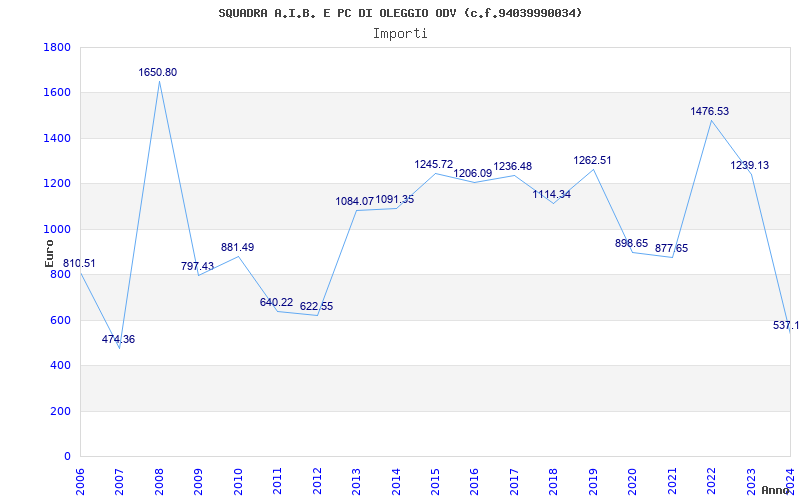The width and height of the screenshot is (800, 500).
Task: Click the 800 y-axis tick label
Action: click(x=60, y=275)
